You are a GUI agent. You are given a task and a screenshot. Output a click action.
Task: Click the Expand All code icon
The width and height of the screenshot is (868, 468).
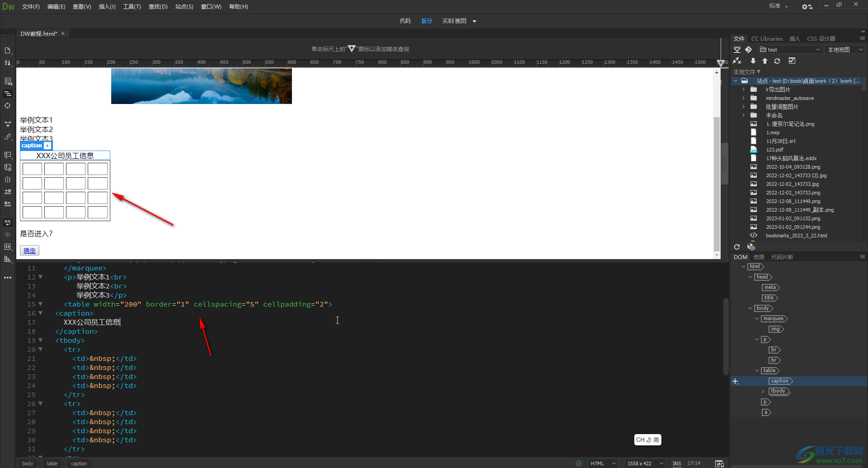coord(8,124)
